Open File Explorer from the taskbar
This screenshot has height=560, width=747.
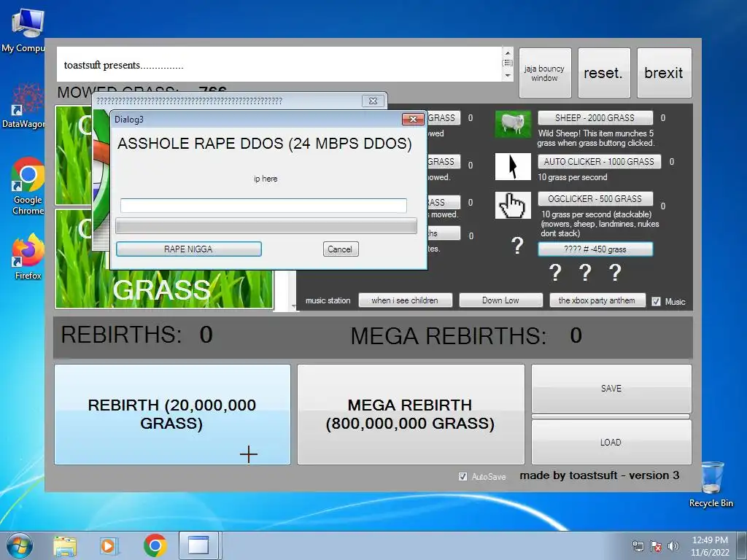pos(65,545)
